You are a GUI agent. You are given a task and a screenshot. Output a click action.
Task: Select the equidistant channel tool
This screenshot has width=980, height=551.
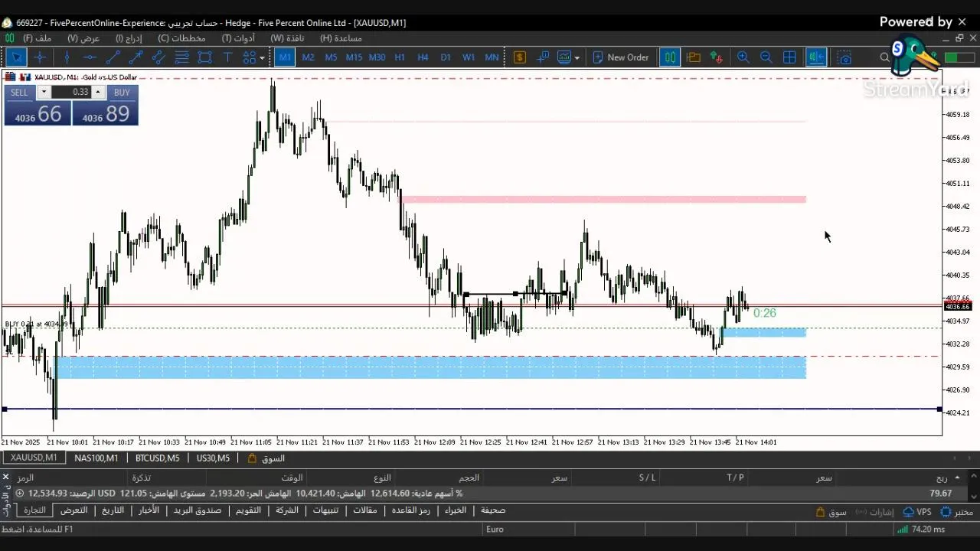(158, 57)
